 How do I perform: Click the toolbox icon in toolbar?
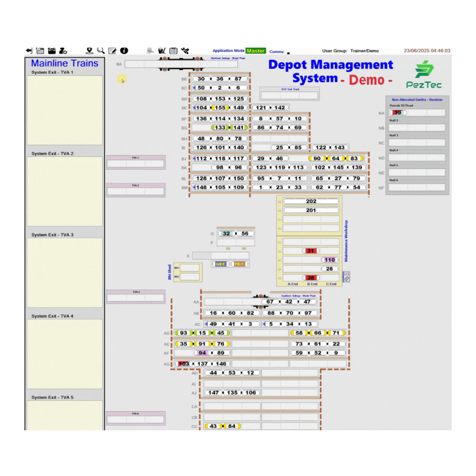point(52,51)
